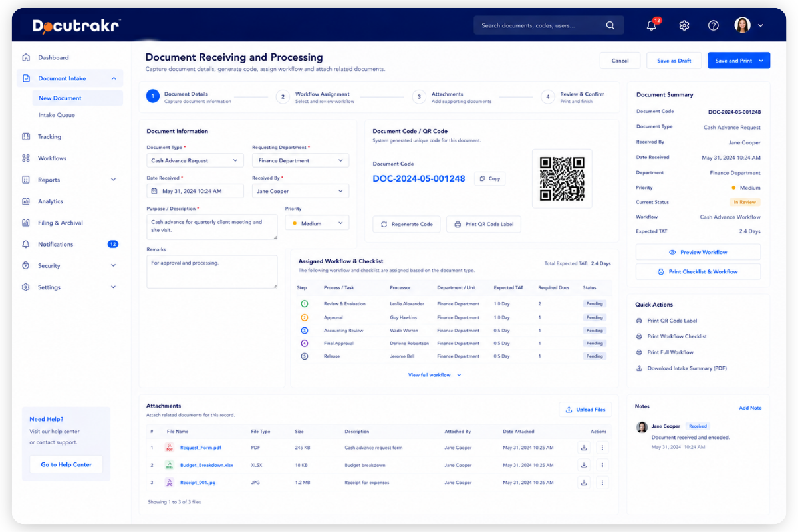Screen dimensions: 798x532
Task: Click the Purpose / Description text area
Action: point(211,227)
